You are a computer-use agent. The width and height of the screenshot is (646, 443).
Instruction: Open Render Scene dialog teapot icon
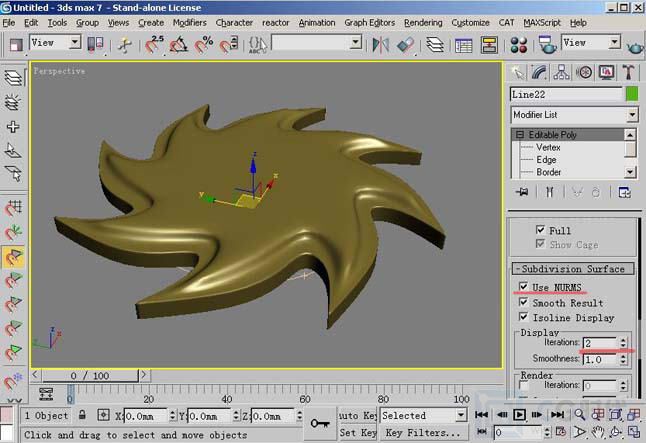(x=547, y=45)
